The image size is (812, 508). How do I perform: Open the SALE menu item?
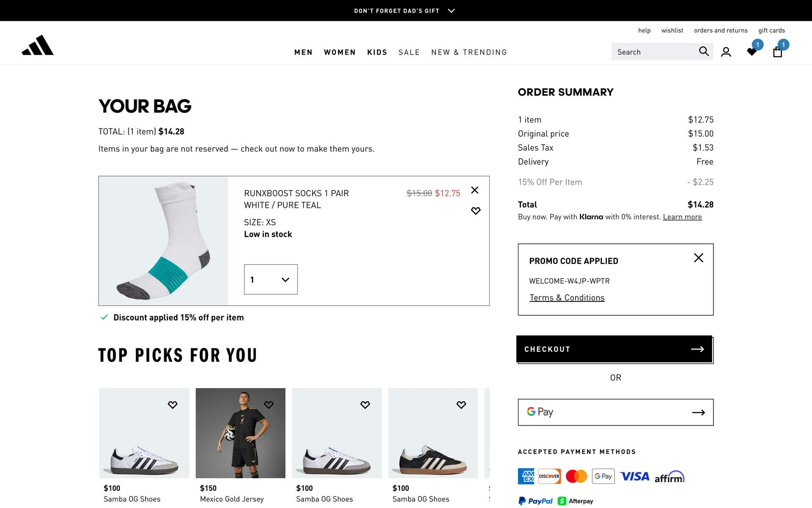coord(409,52)
